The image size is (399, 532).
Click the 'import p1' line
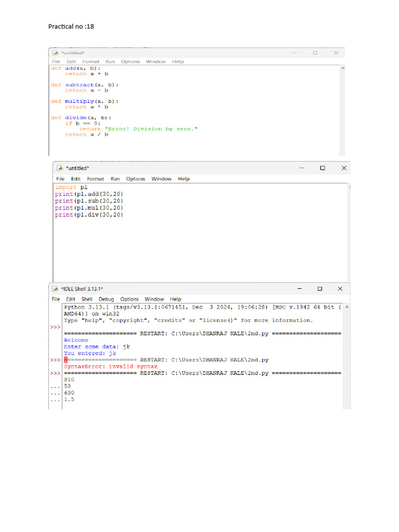pos(71,187)
